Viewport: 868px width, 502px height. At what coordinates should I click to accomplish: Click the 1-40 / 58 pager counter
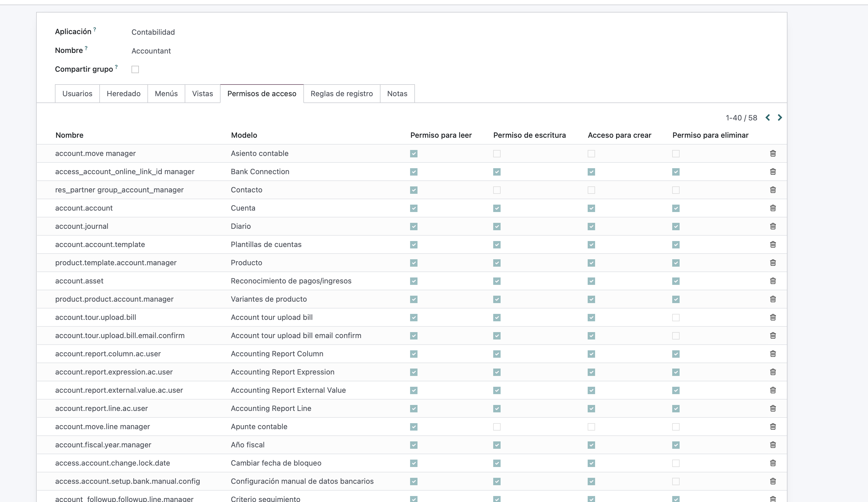(741, 118)
